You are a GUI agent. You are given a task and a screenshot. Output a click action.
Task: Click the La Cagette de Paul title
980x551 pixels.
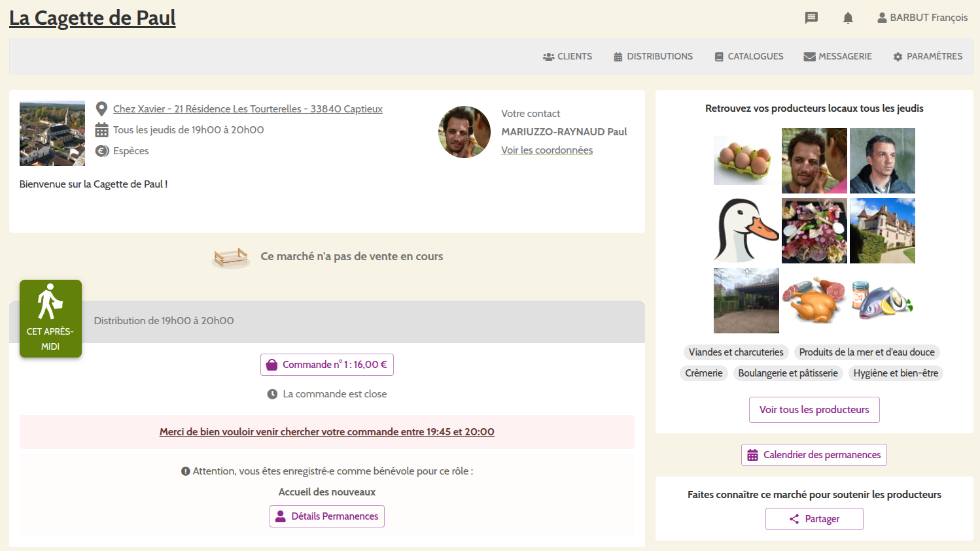tap(92, 18)
